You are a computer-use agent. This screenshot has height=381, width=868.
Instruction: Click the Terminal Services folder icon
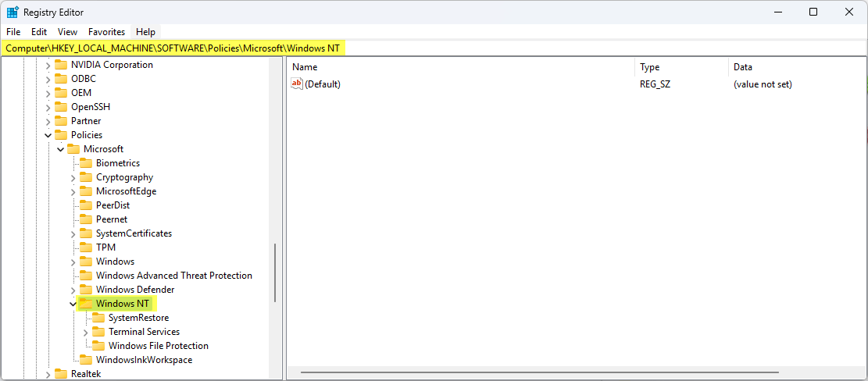tap(98, 332)
